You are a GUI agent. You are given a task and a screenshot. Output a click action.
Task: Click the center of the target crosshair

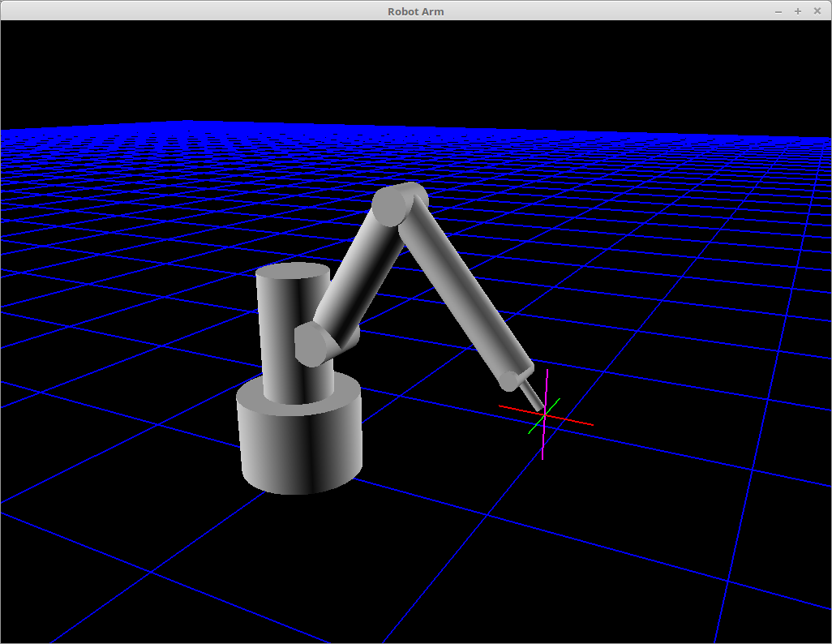[545, 414]
